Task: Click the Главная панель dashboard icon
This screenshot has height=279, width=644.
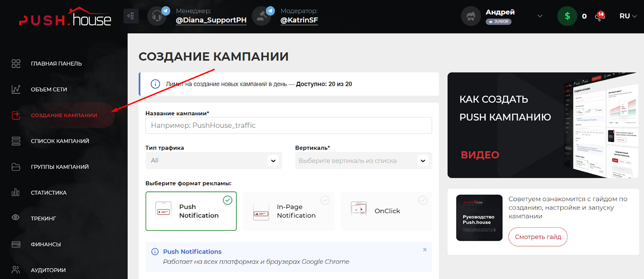Action: click(16, 64)
